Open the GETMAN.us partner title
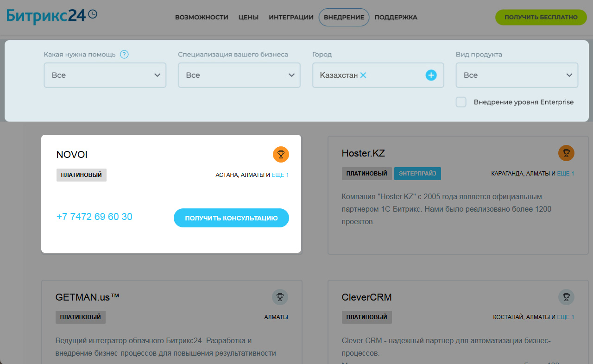The image size is (593, 364). (x=87, y=297)
